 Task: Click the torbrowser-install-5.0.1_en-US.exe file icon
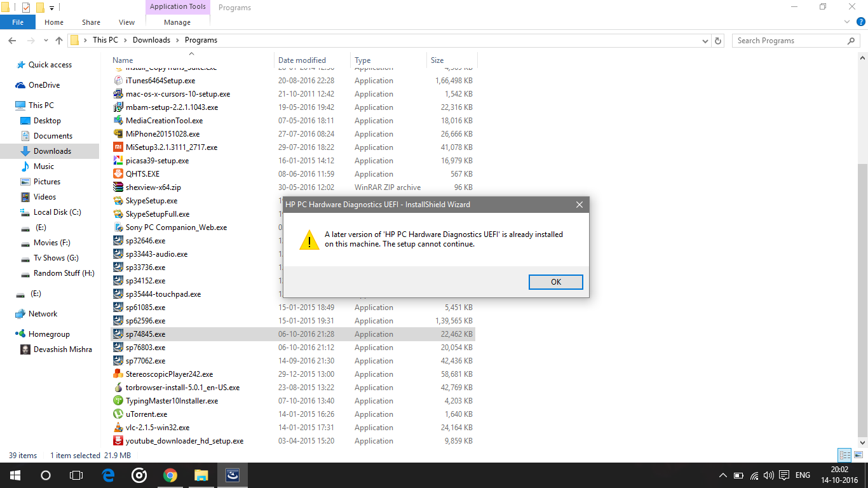[118, 388]
